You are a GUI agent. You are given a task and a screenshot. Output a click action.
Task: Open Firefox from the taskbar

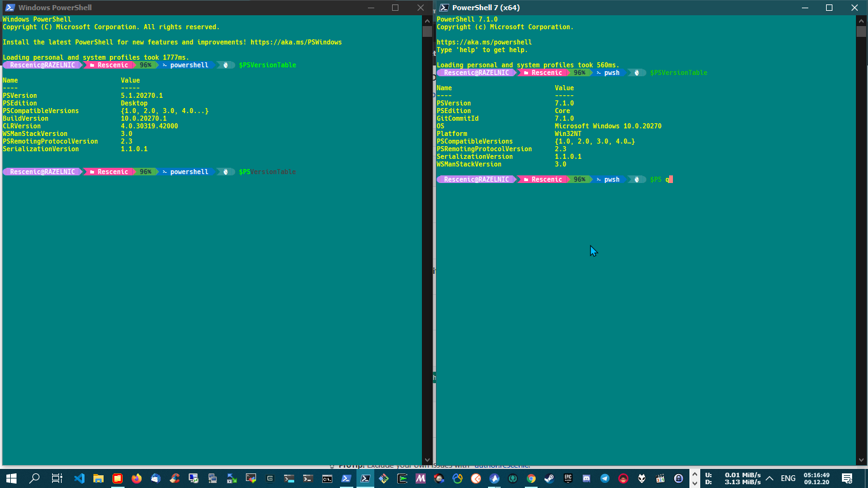click(137, 478)
